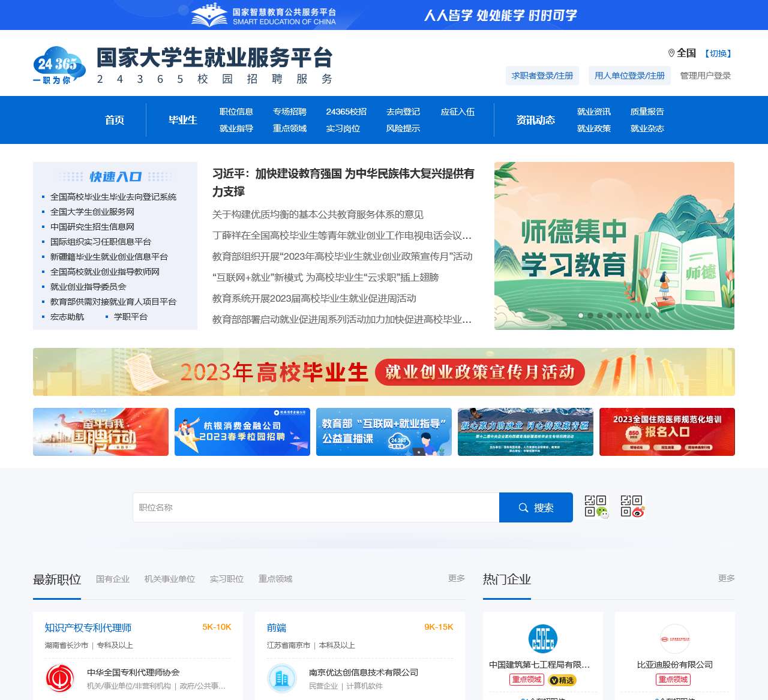The image size is (768, 700).
Task: Open the 比亚迪股份有限公司 company logo
Action: click(x=674, y=639)
